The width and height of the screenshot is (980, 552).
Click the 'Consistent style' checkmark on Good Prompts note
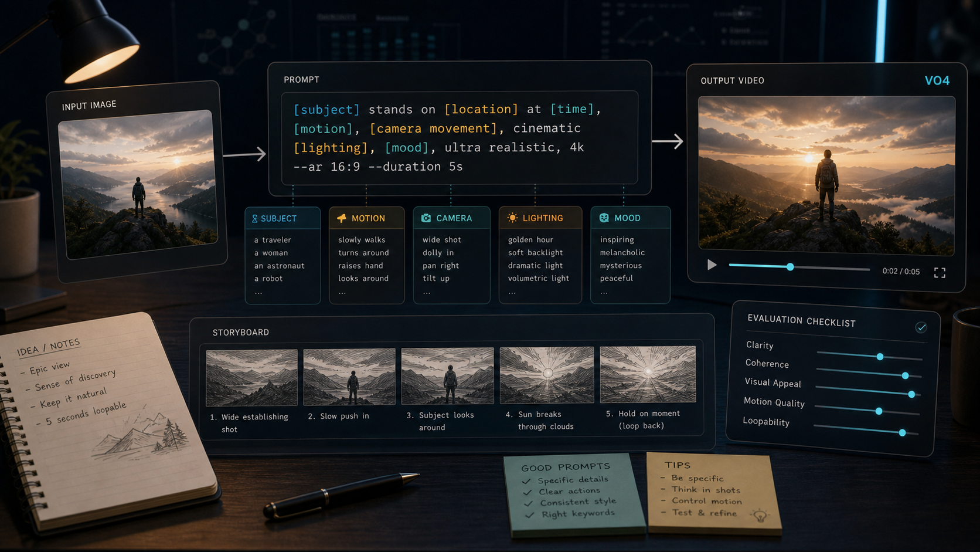coord(529,504)
